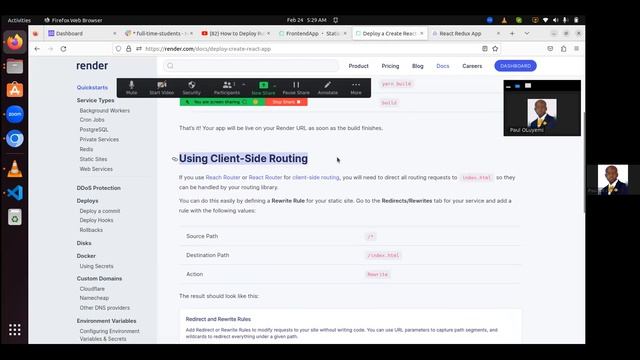Click the render logo
The width and height of the screenshot is (640, 360).
pyautogui.click(x=92, y=66)
